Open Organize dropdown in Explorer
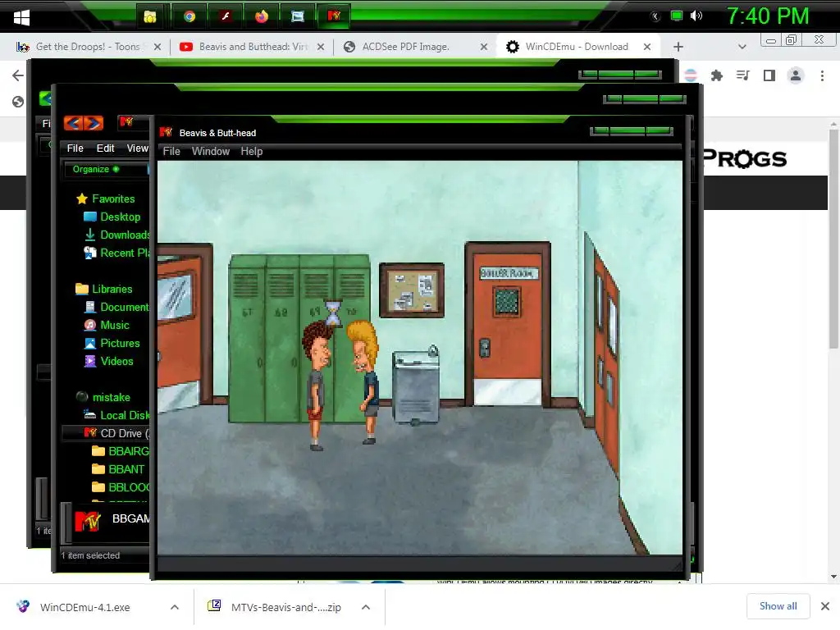This screenshot has width=840, height=630. coord(95,169)
